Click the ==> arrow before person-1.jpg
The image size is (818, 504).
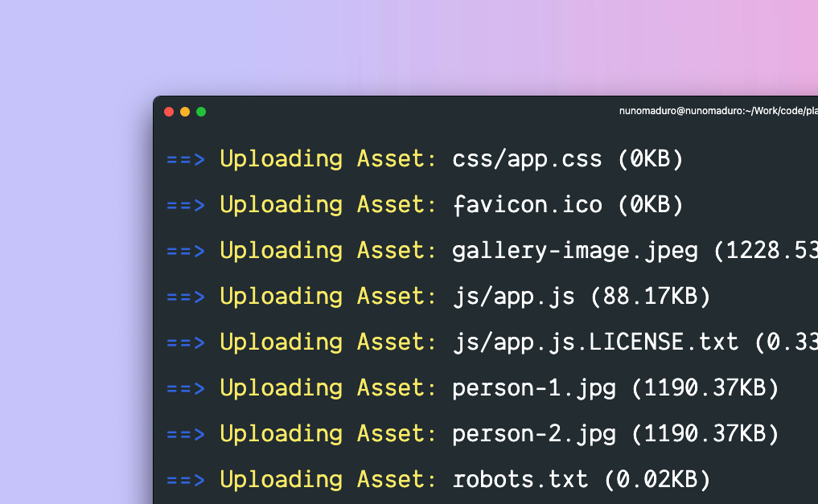[186, 387]
